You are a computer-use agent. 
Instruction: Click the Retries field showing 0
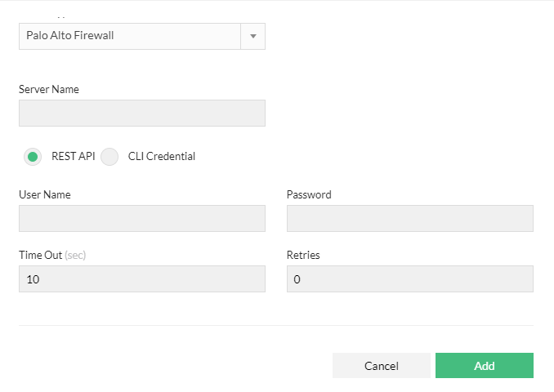click(409, 278)
